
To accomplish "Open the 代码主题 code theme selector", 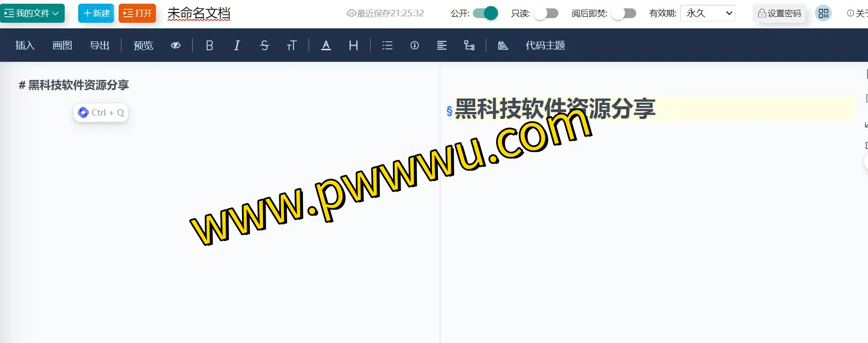I will (545, 46).
